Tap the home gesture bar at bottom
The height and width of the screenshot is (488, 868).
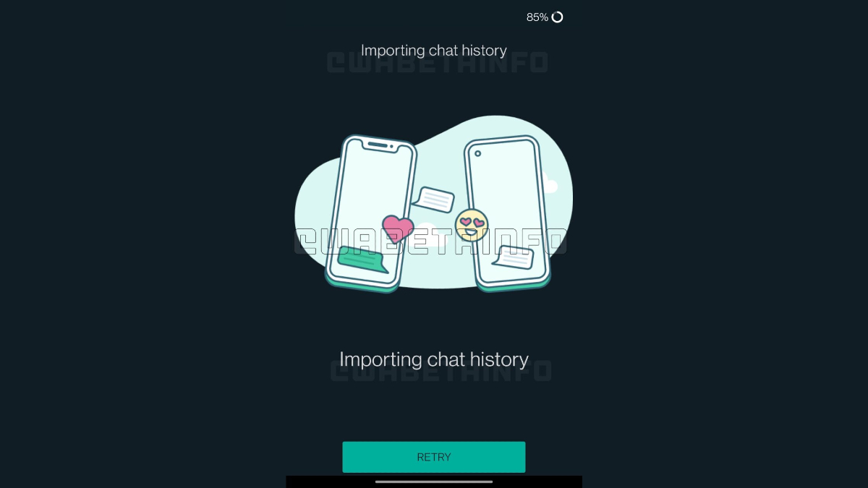pos(434,481)
